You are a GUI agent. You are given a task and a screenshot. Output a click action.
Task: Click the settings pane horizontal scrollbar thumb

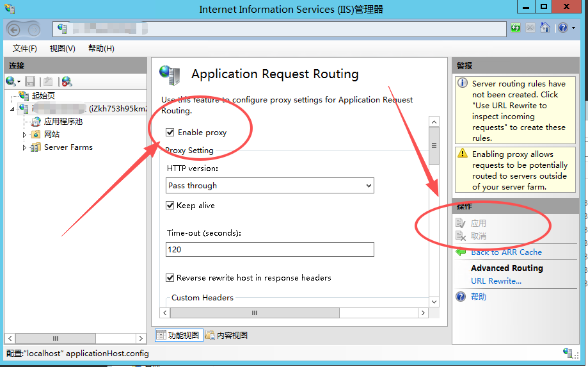point(255,313)
